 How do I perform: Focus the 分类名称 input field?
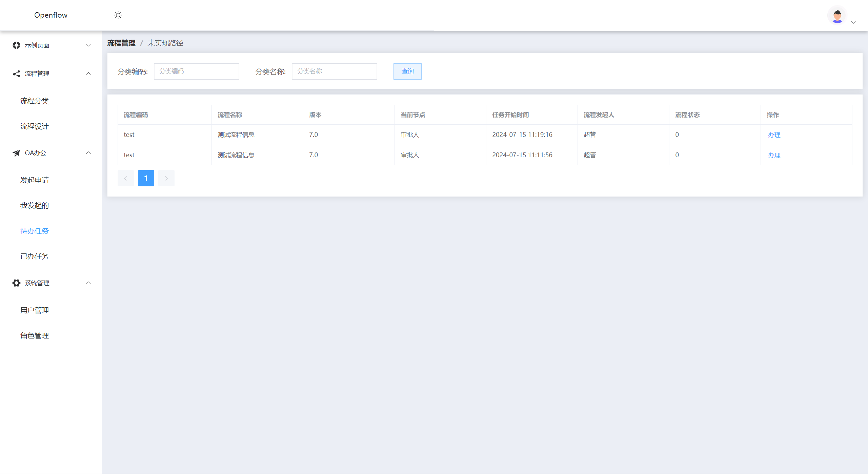(334, 71)
